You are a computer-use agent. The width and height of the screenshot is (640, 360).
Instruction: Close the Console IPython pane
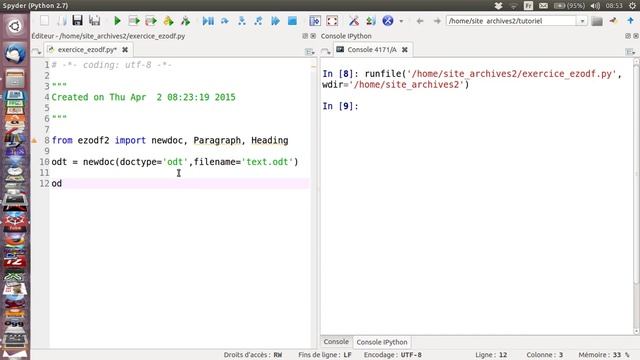coord(636,36)
